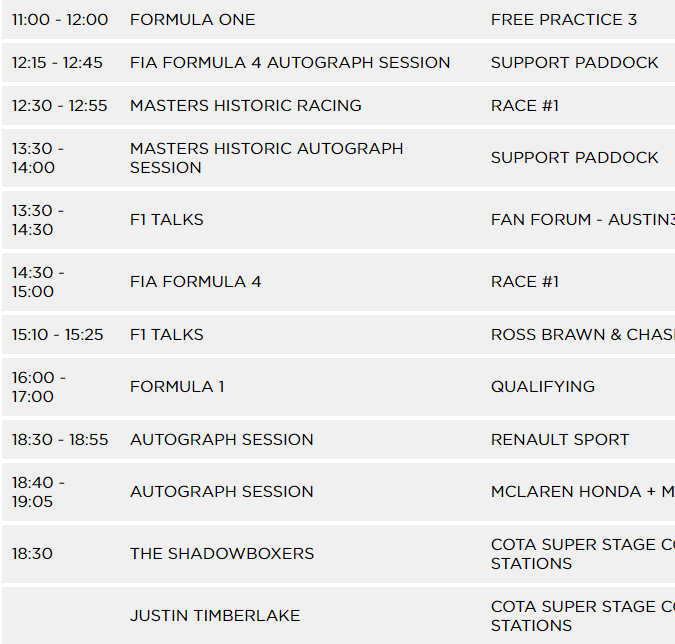The image size is (675, 644).
Task: Click the 18:30 - 18:55 AUTOGRAPH SESSION title
Action: pos(222,440)
